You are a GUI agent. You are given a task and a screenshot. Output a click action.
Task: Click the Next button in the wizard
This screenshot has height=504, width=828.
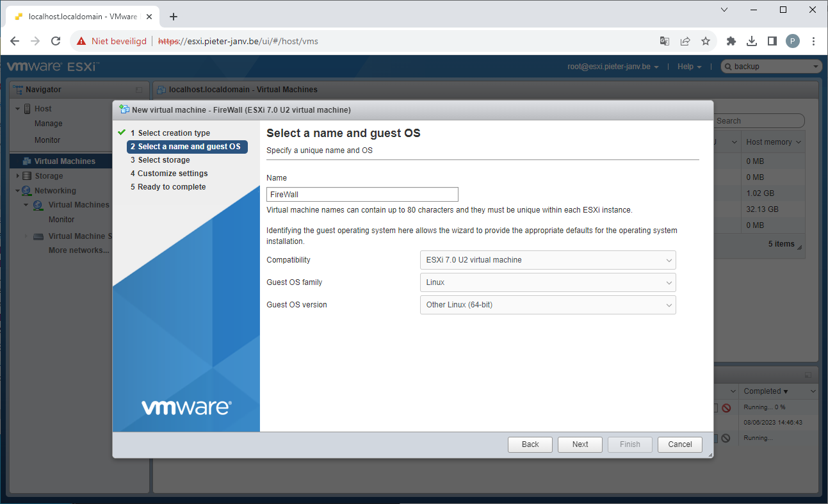[580, 444]
